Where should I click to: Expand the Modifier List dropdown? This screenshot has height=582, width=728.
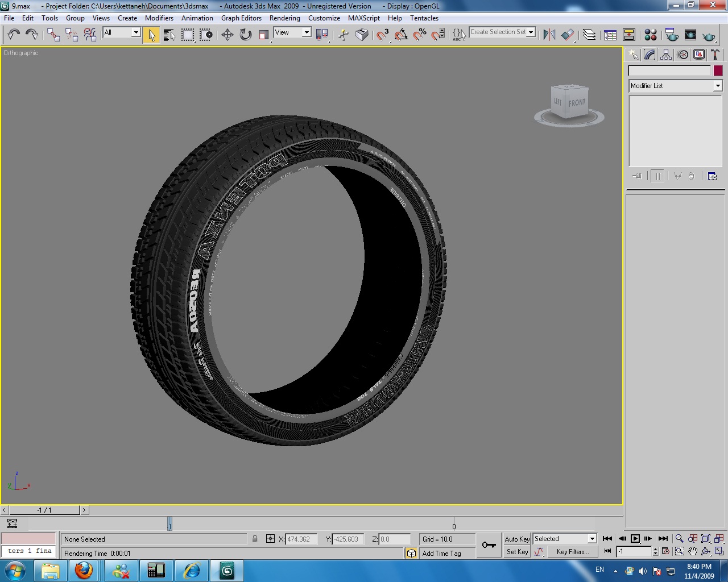click(x=675, y=86)
